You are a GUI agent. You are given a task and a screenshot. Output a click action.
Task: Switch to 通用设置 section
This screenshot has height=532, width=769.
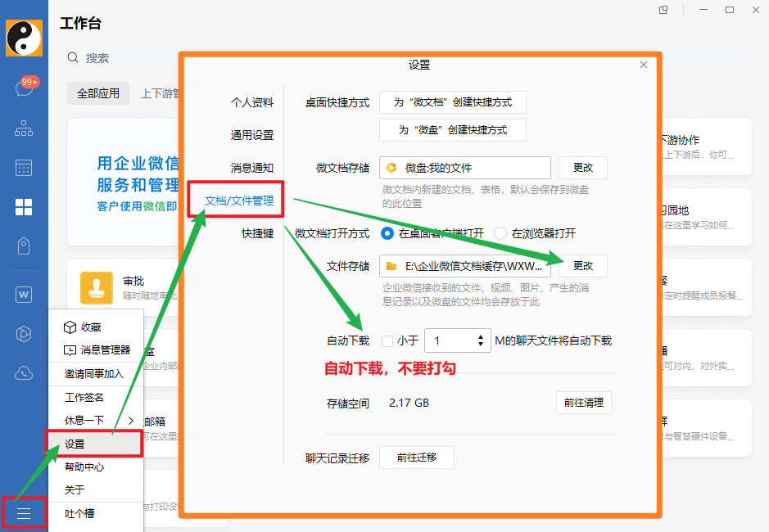(x=252, y=135)
